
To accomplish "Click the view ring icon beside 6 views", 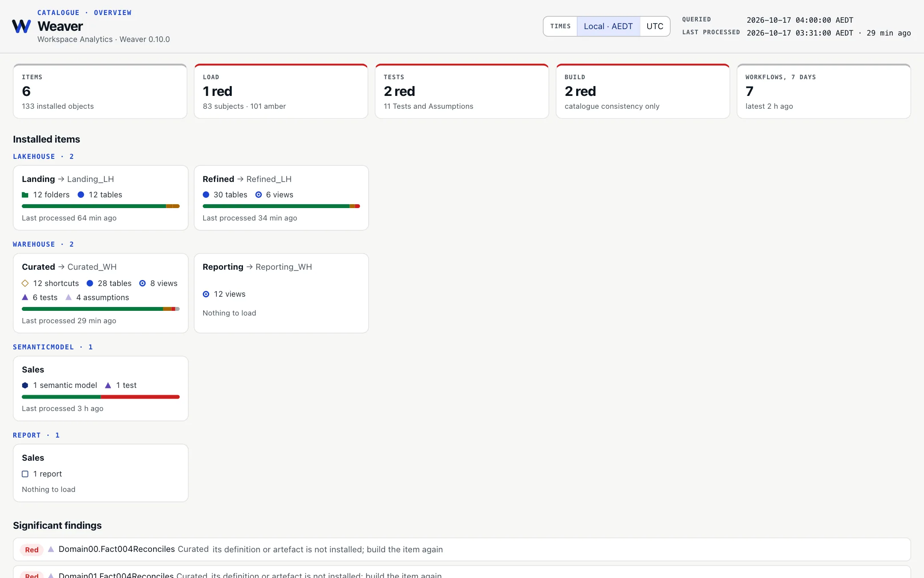I will (258, 195).
